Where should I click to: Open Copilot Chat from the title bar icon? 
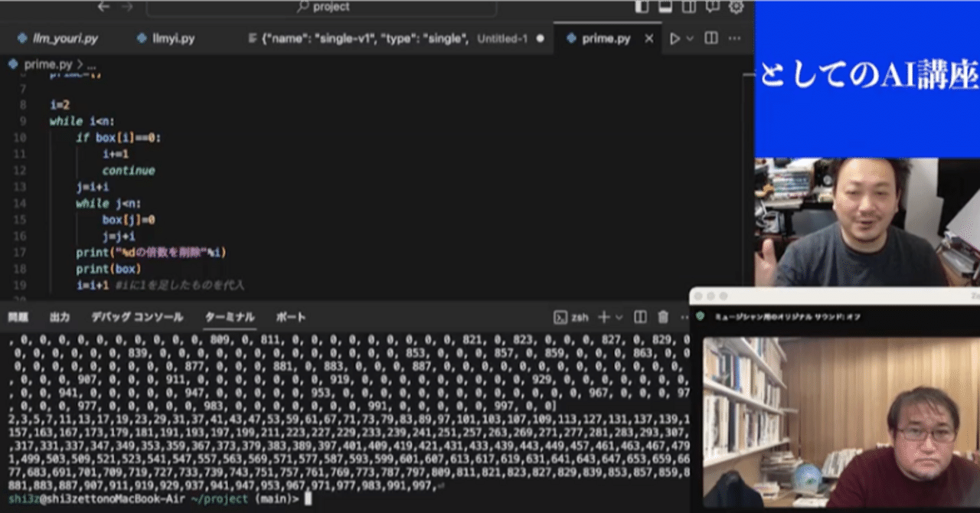coord(712,6)
